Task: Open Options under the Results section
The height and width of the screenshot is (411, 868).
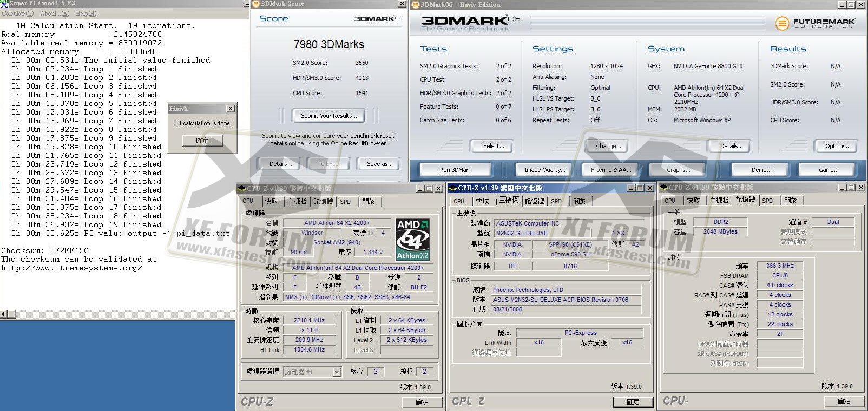Action: click(838, 146)
